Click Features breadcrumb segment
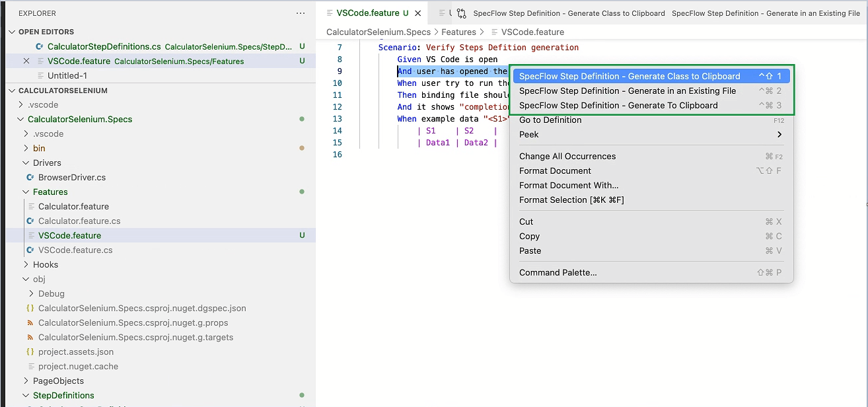 pos(458,32)
